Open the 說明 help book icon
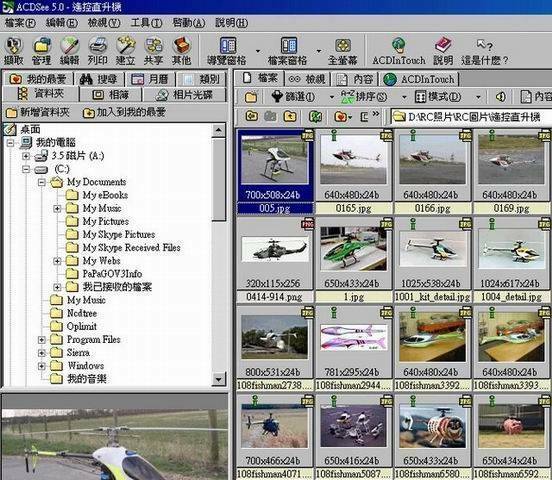The width and height of the screenshot is (552, 480). click(x=443, y=51)
